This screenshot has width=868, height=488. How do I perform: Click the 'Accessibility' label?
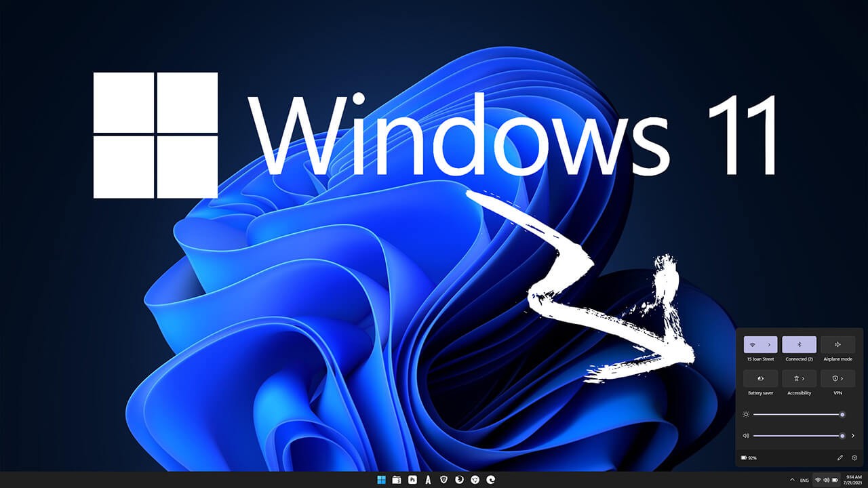tap(799, 393)
